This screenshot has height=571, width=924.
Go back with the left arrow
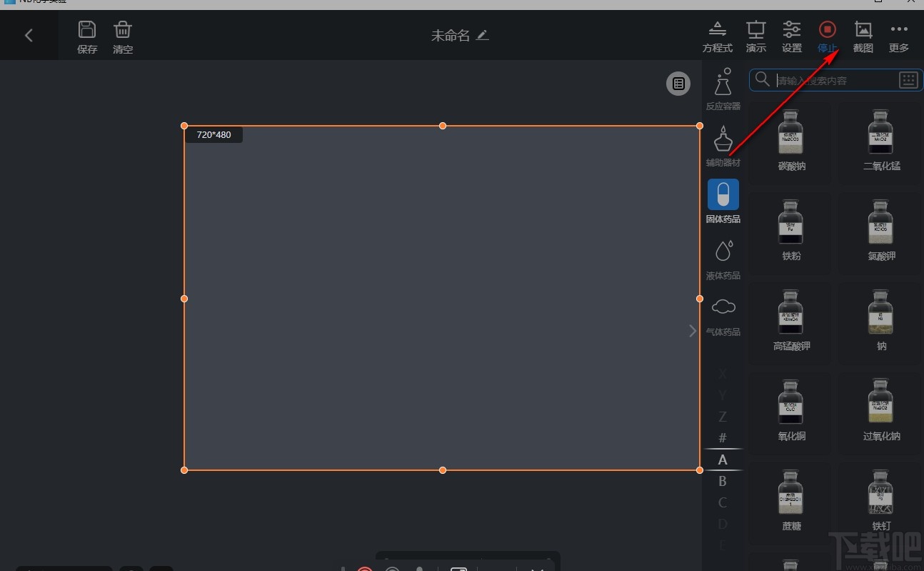point(29,36)
